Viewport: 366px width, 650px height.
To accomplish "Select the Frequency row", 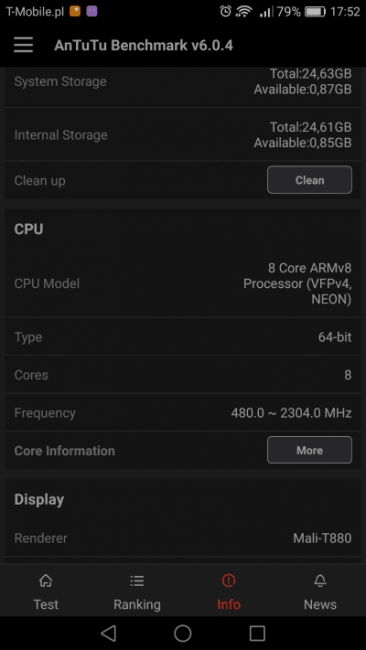I will click(x=183, y=412).
